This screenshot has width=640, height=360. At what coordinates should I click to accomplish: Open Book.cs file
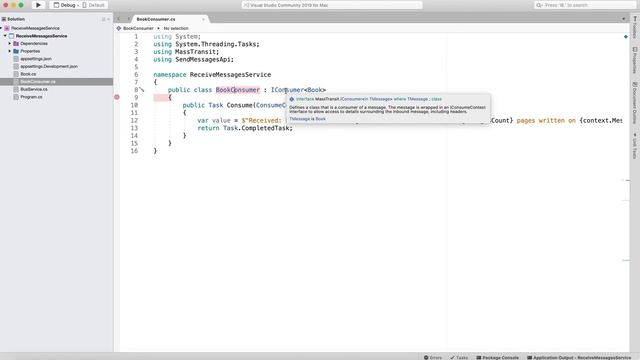[x=28, y=74]
